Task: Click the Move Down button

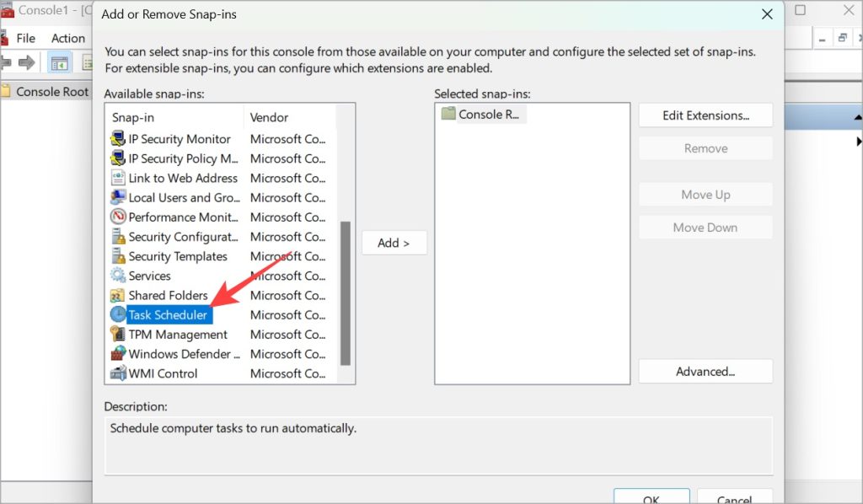Action: (x=705, y=228)
